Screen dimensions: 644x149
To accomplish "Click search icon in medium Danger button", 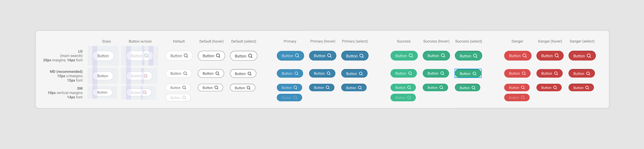I will pos(524,74).
